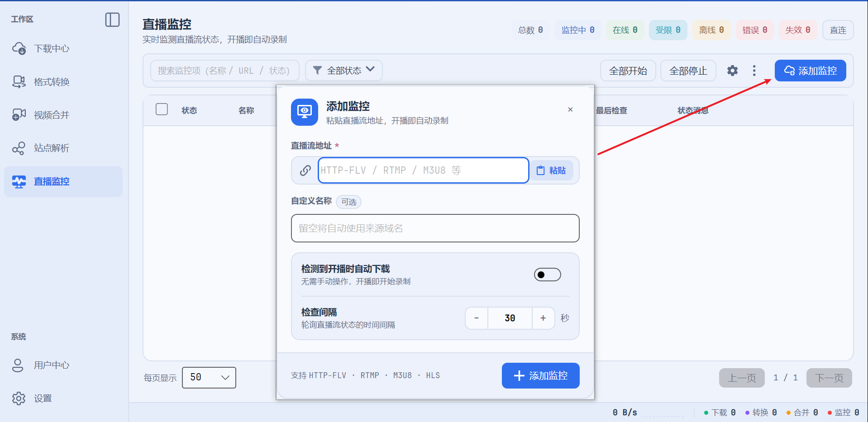This screenshot has width=868, height=422.
Task: Decrease 检查间隔 with the minus button
Action: (x=477, y=318)
